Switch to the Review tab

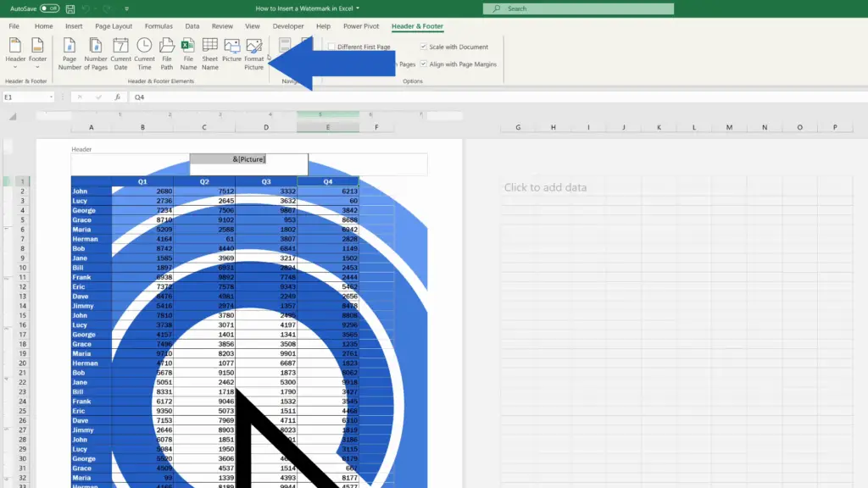tap(222, 26)
